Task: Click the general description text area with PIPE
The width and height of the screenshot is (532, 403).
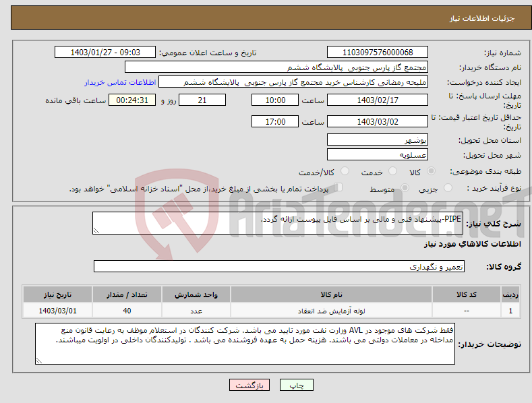Action: click(x=278, y=223)
